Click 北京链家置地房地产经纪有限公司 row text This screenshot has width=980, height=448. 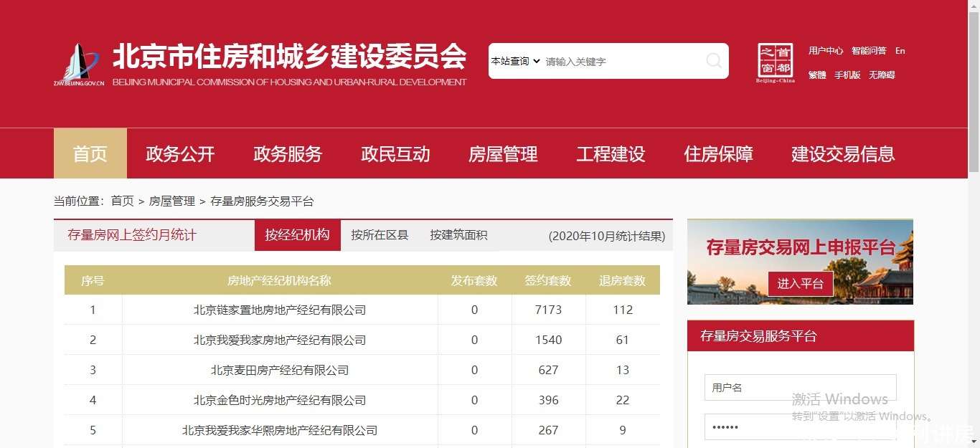click(x=280, y=310)
